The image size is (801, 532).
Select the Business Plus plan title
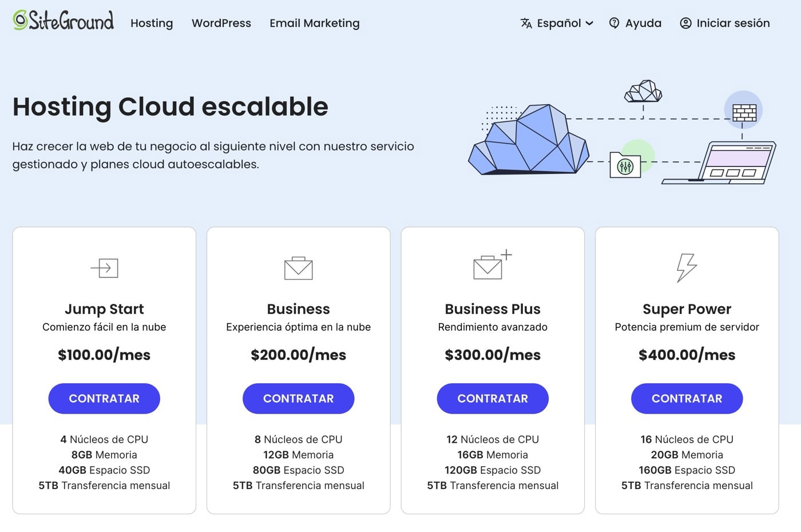click(493, 309)
